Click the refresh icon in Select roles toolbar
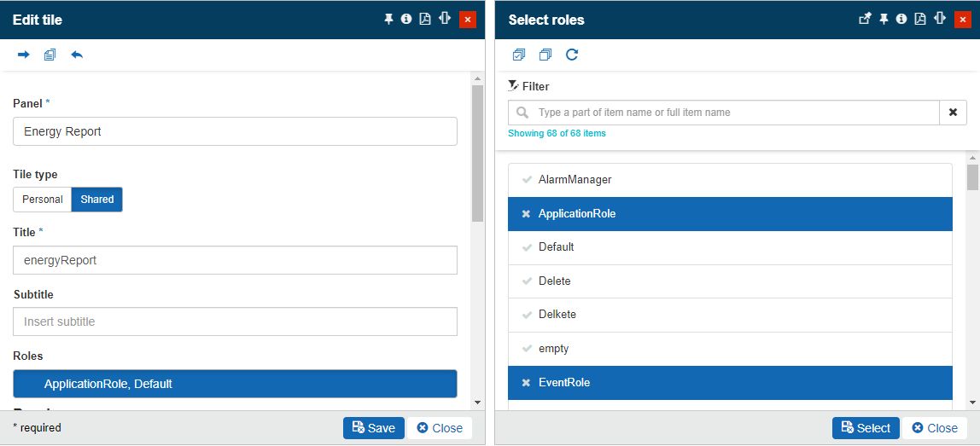This screenshot has width=980, height=446. click(x=572, y=55)
